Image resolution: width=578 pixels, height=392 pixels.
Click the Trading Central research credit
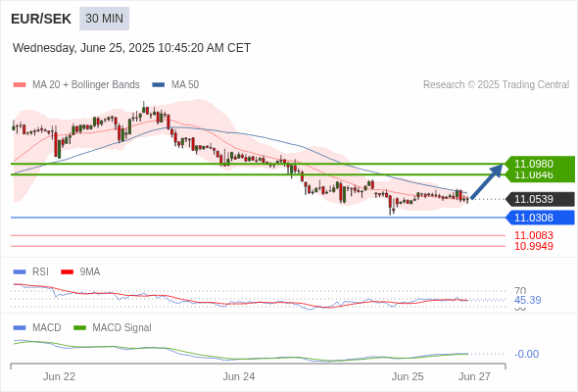[x=496, y=85]
